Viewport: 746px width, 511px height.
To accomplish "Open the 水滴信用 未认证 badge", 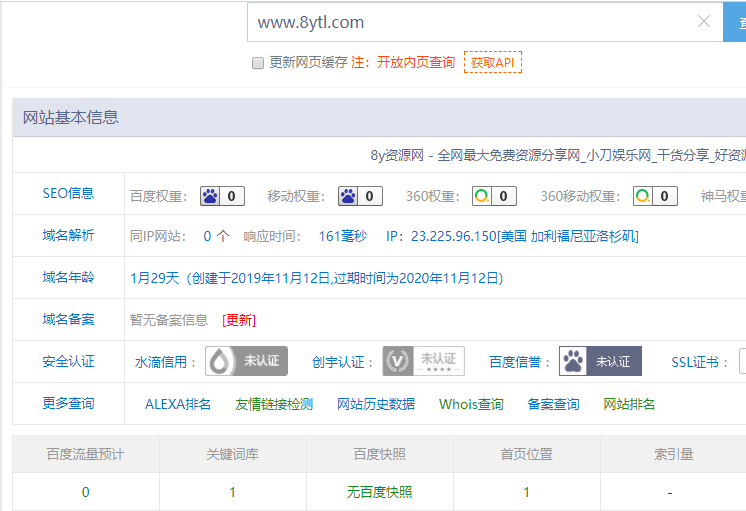I will (246, 361).
